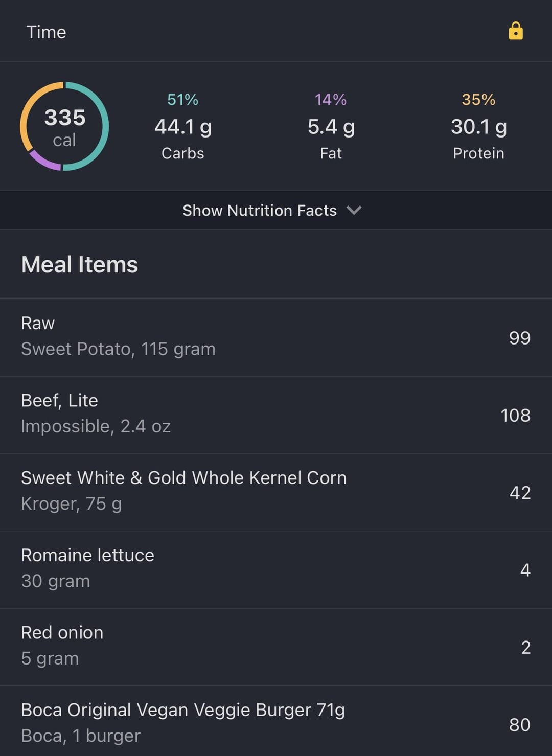The height and width of the screenshot is (756, 552).
Task: Tap the Time field label
Action: point(46,32)
